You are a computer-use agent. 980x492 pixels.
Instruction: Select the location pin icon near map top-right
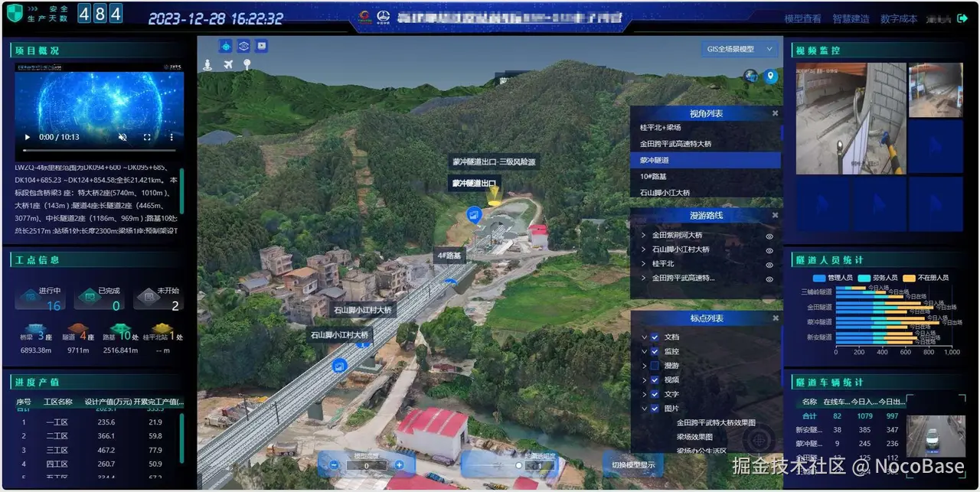770,75
